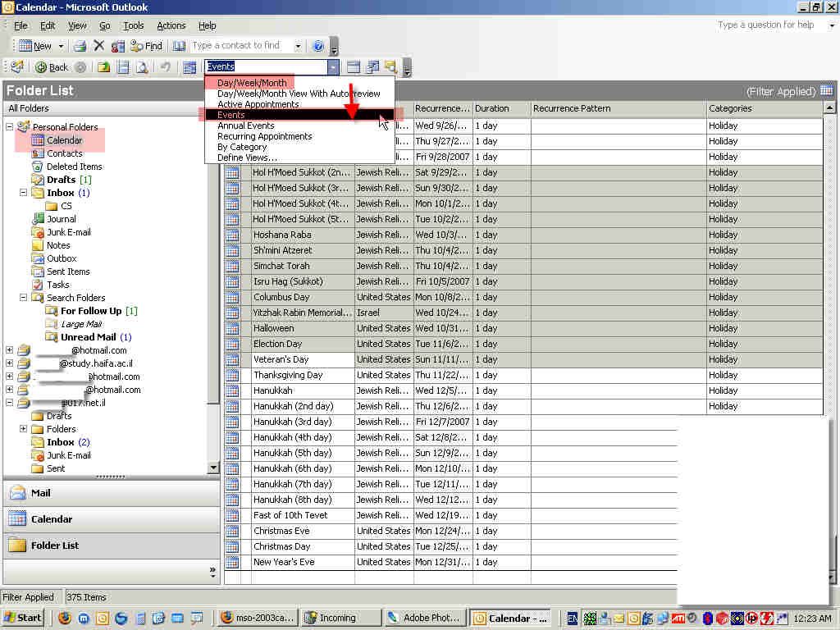
Task: Click the Recurrence Pattern column header
Action: click(619, 109)
